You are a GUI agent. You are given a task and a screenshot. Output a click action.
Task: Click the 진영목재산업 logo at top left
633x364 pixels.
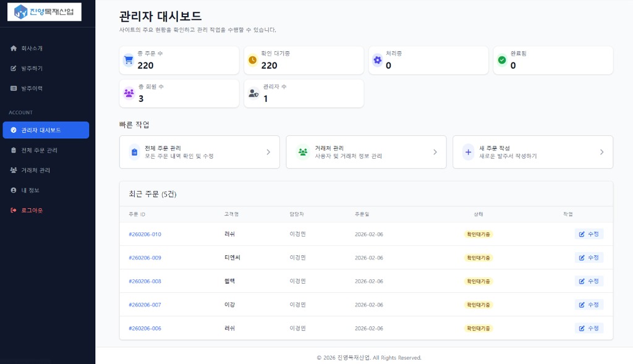(43, 12)
